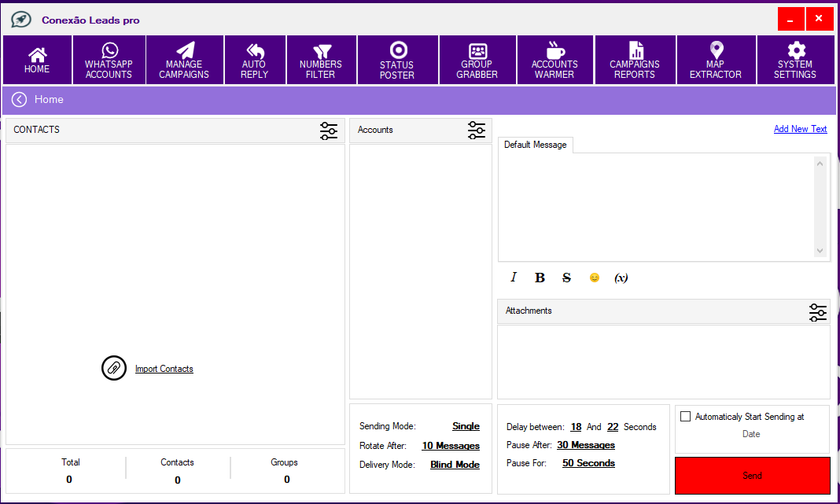
Task: Open WhatsApp Accounts section
Action: click(109, 61)
